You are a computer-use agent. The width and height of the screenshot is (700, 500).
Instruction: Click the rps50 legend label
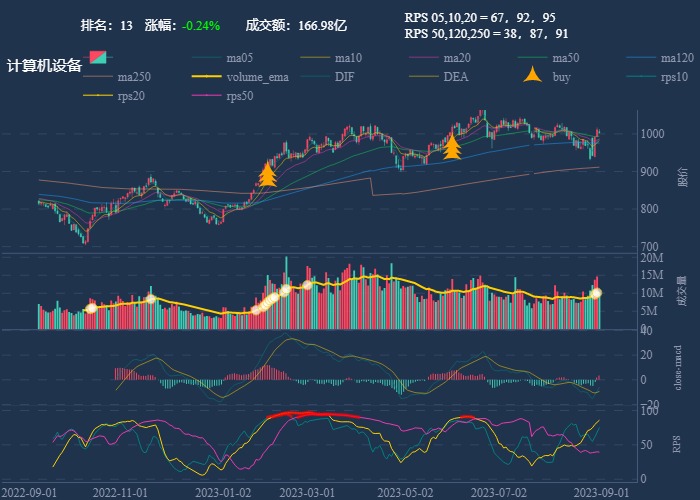point(239,96)
